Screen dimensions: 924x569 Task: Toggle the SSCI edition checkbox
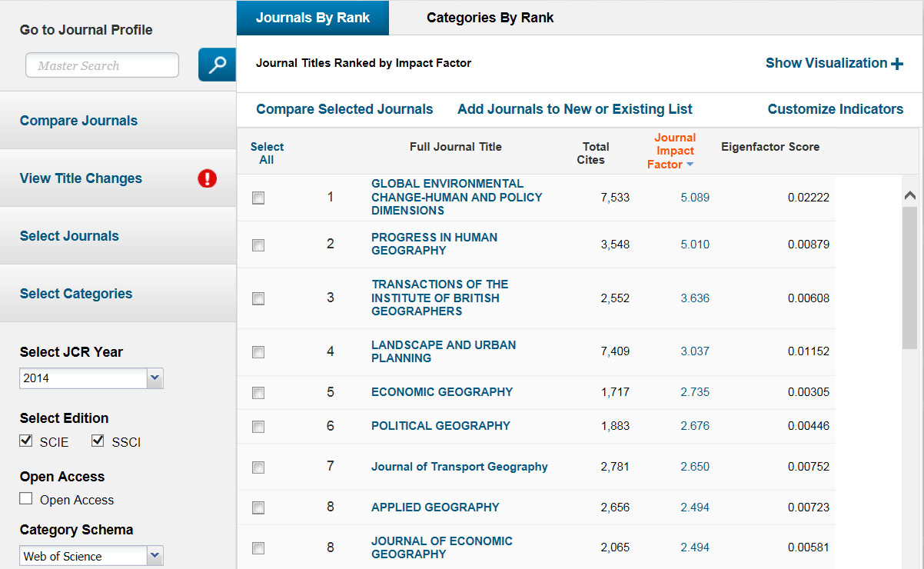pyautogui.click(x=98, y=441)
